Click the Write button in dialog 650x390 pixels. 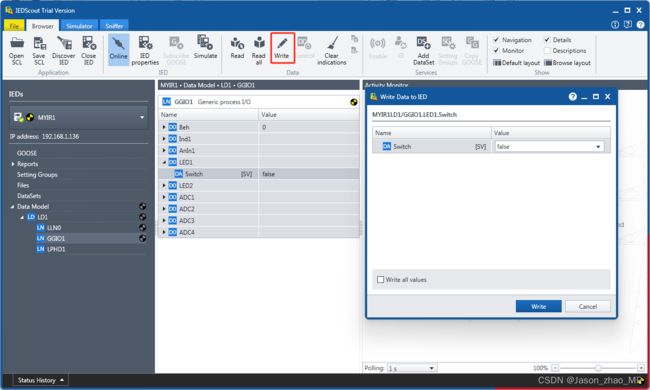(538, 306)
